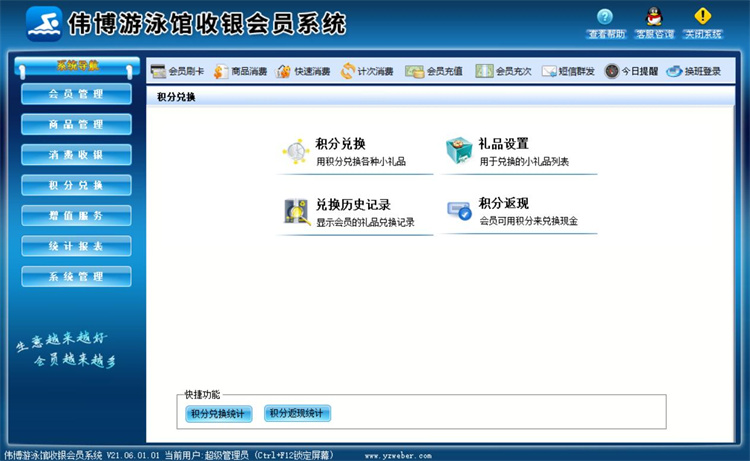
Task: Open the 积分兑换 heading link
Action: click(340, 144)
